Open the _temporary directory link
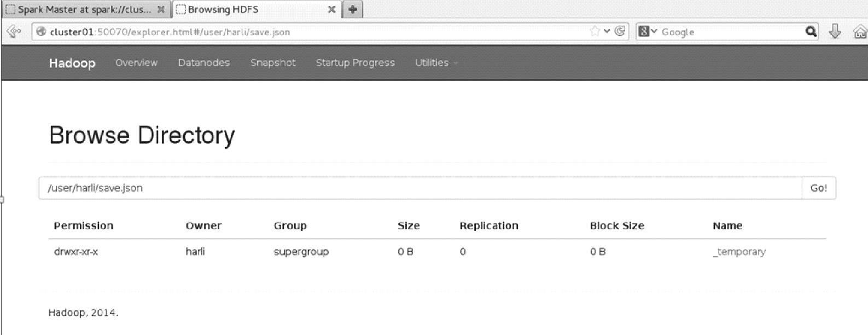This screenshot has width=868, height=335. [x=739, y=252]
